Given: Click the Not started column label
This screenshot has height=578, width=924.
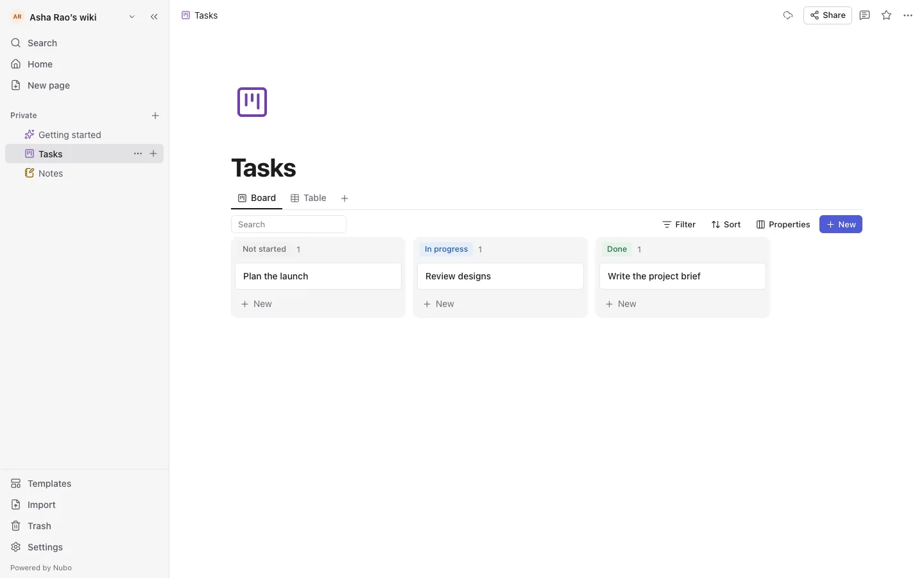Looking at the screenshot, I should click(x=264, y=249).
